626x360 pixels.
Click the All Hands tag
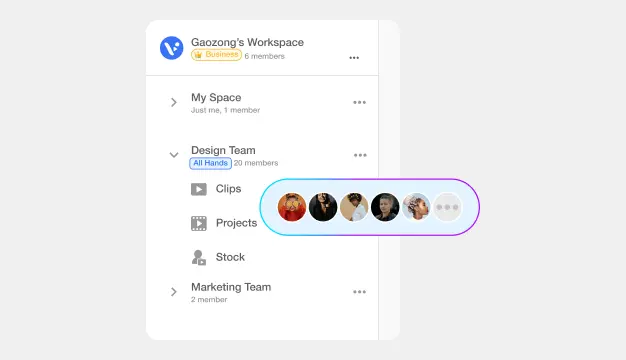point(210,163)
